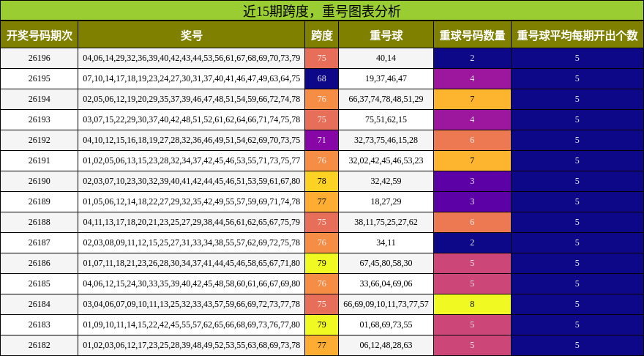Select the average 5 cell in row 26193
The width and height of the screenshot is (644, 356).
tap(577, 119)
